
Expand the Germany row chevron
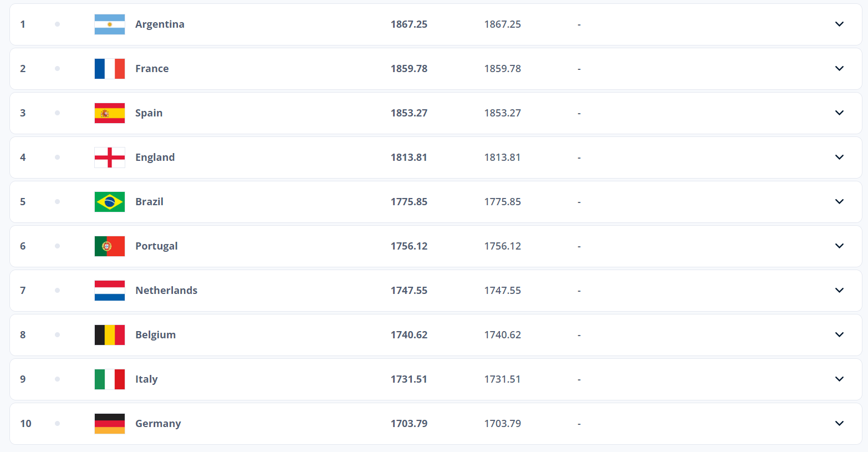pos(839,424)
